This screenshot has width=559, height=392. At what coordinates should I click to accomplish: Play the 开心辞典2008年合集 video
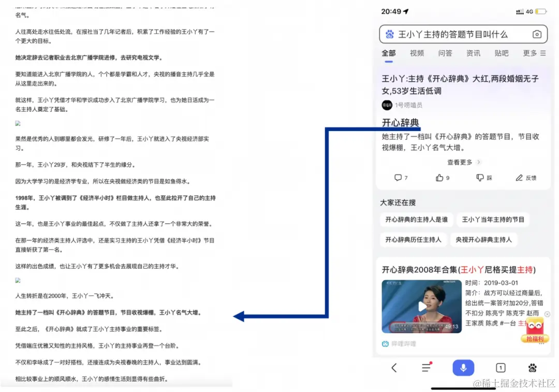coord(421,306)
